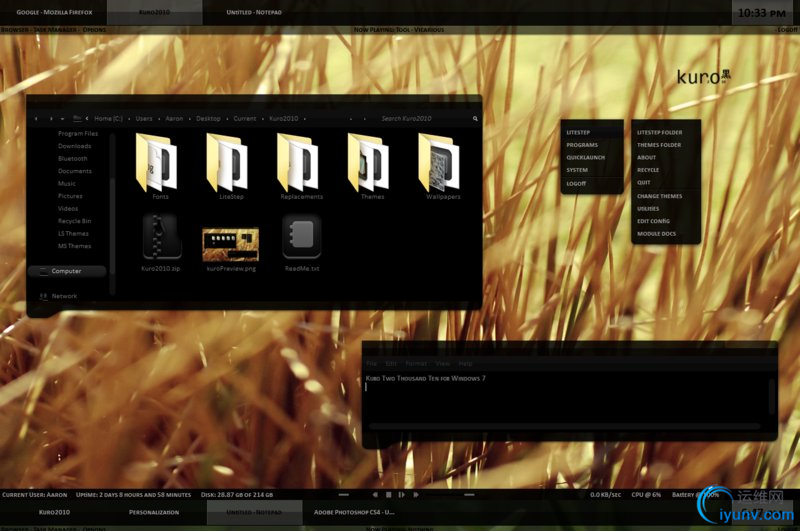Click Aaron in the address breadcrumb
Image resolution: width=800 pixels, height=531 pixels.
click(174, 118)
